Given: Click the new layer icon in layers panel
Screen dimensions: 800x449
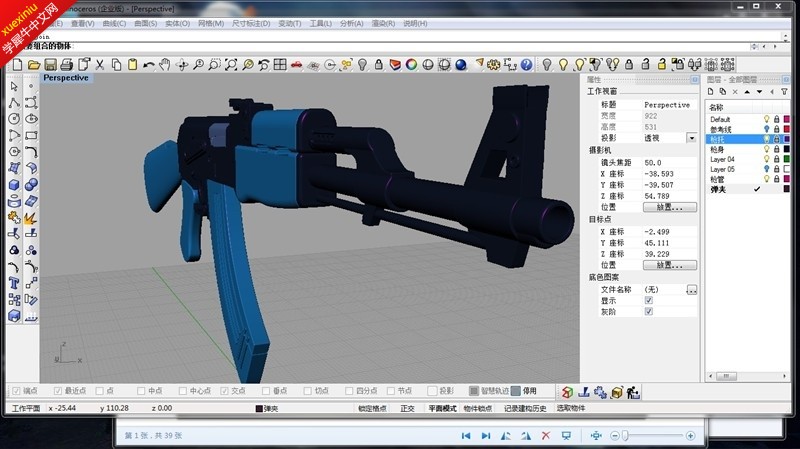Looking at the screenshot, I should click(710, 92).
